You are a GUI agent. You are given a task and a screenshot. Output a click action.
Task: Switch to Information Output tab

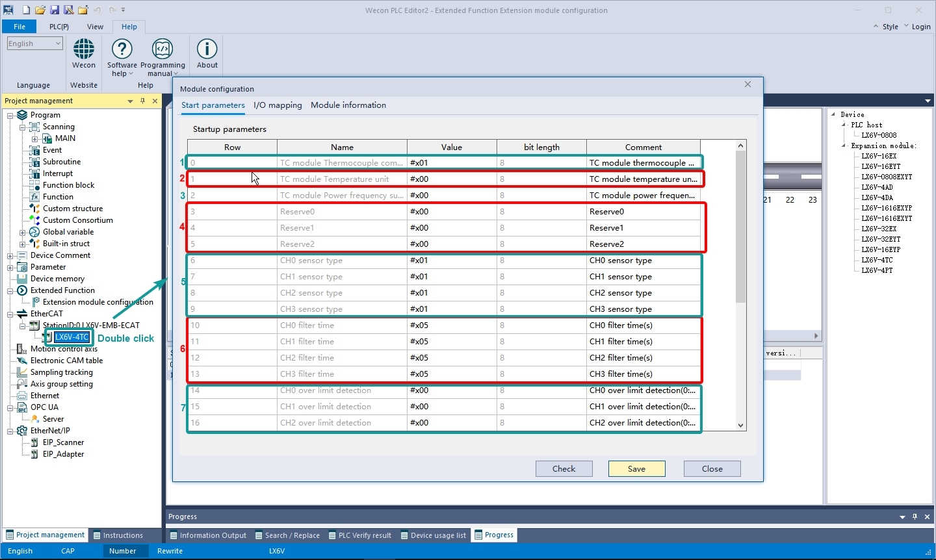tap(207, 535)
